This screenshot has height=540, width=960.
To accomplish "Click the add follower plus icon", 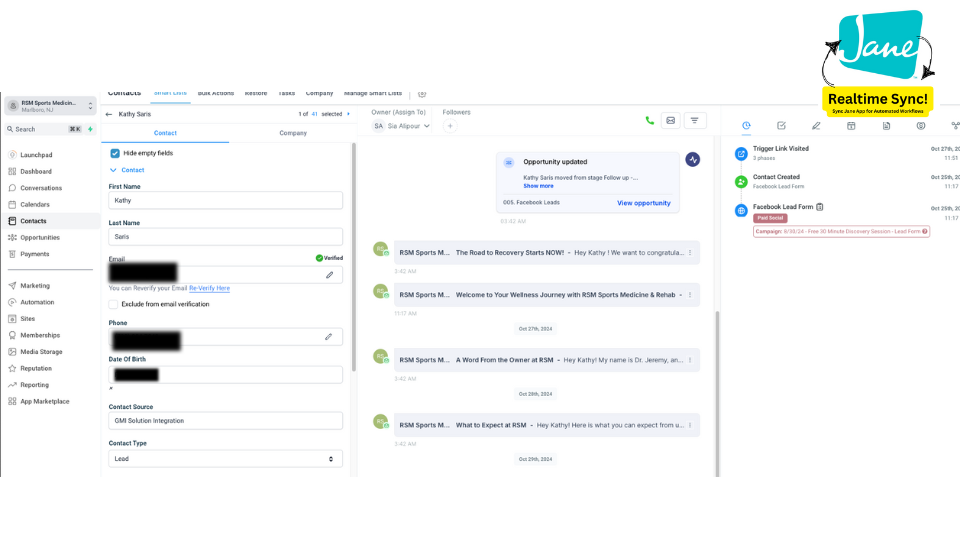I will 450,126.
